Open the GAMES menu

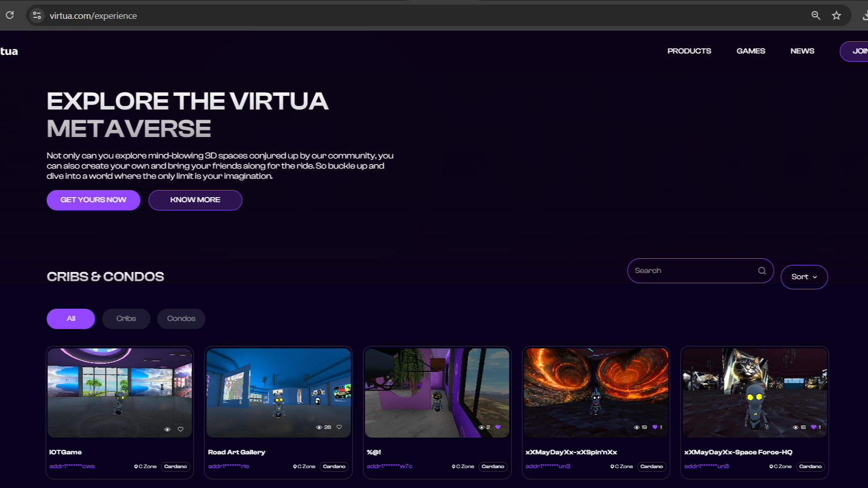pos(751,51)
